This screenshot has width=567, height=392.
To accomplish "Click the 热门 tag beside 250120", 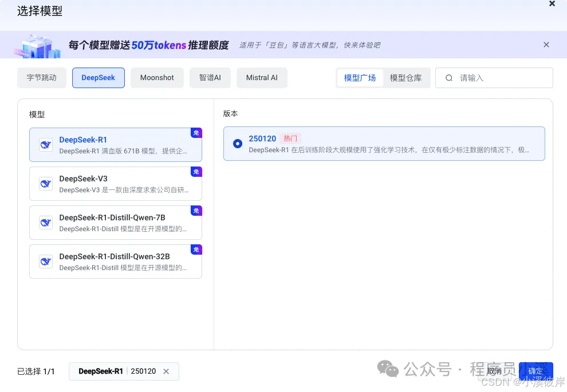I will (290, 138).
